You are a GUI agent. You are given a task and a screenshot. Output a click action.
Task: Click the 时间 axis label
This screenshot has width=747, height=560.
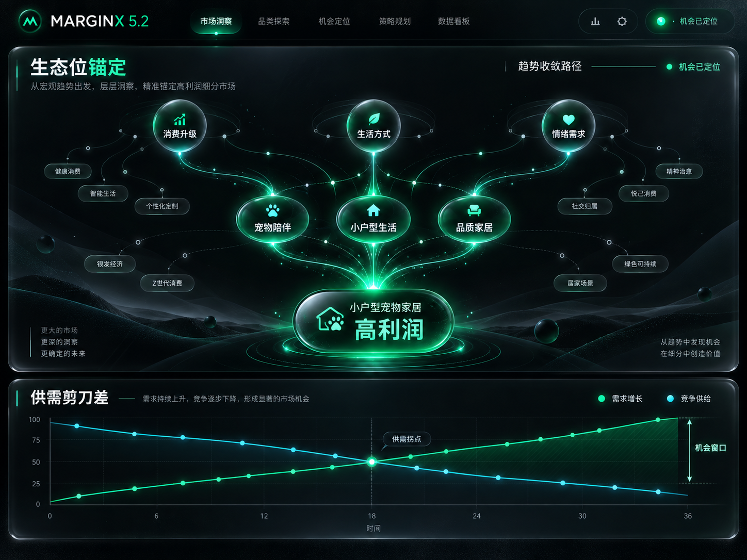(x=373, y=529)
